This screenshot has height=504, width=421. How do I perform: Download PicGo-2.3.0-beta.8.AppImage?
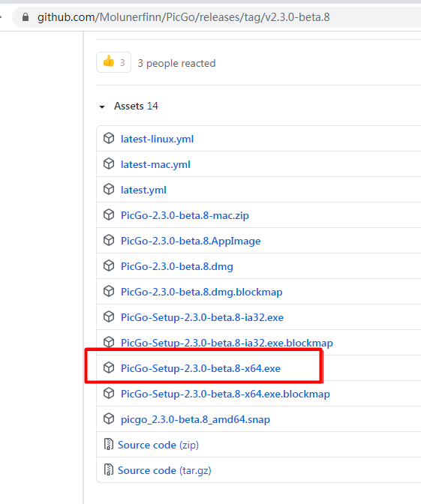coord(191,241)
